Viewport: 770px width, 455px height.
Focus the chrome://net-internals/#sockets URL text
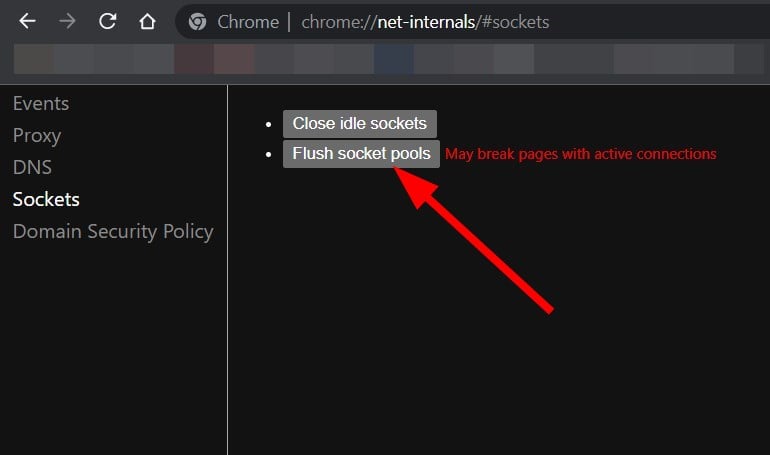424,22
